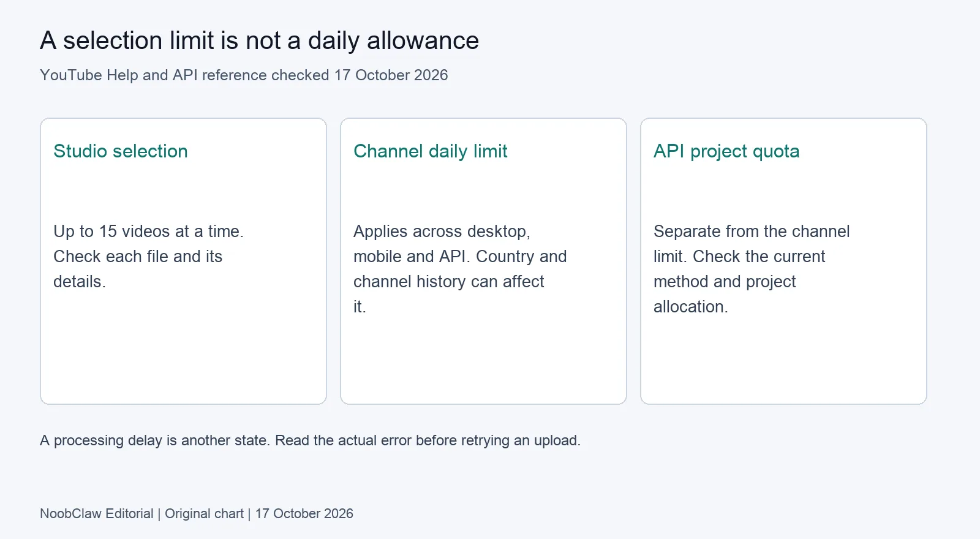Click the note 'A processing delay is another state'
980x539 pixels.
click(x=154, y=440)
